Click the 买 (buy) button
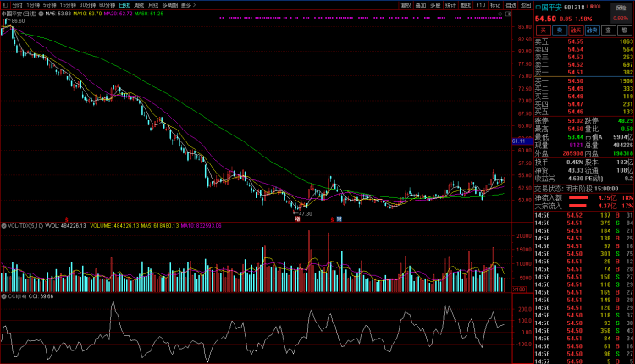The image size is (635, 364). 544,30
